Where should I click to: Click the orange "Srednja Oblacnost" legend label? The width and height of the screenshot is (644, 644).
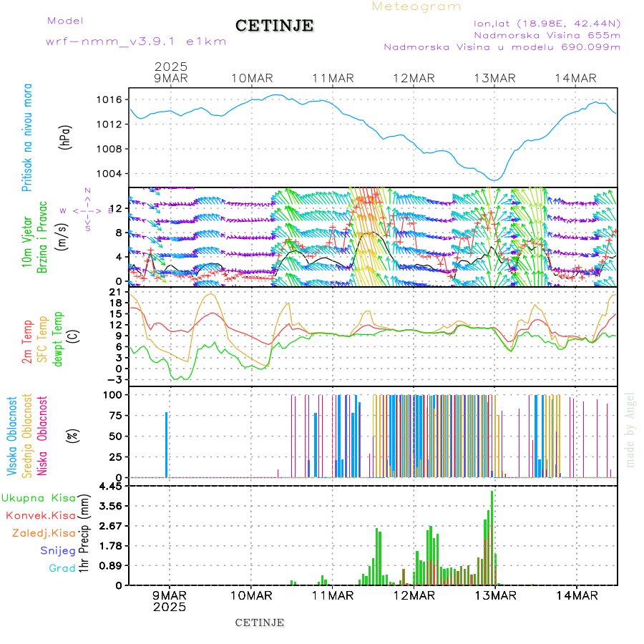click(x=27, y=435)
